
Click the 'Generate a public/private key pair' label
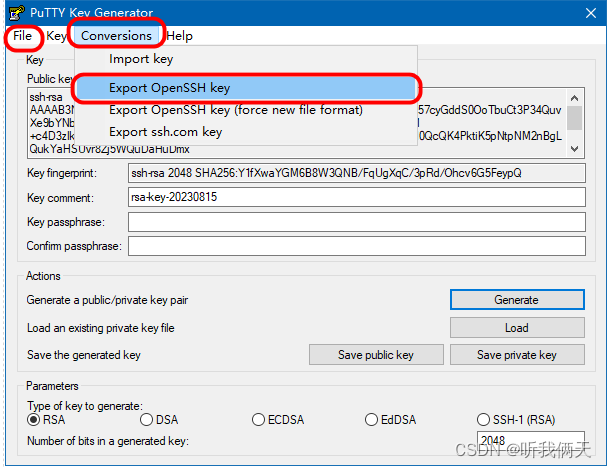(x=107, y=300)
